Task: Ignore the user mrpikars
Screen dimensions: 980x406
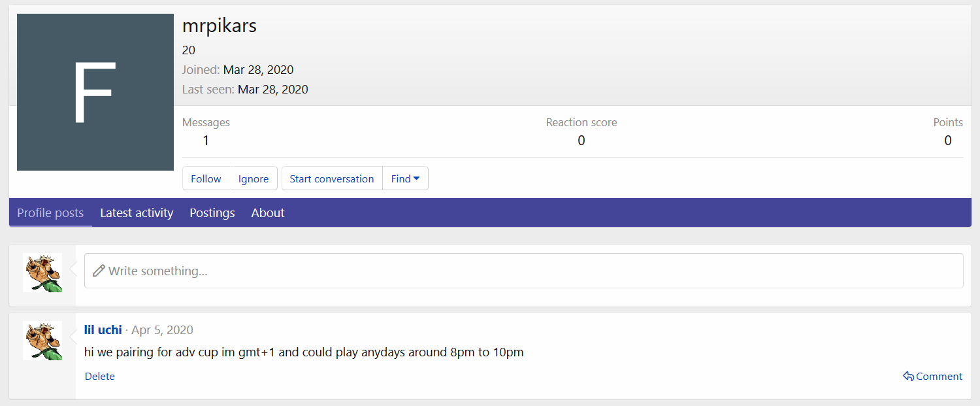Action: (253, 178)
